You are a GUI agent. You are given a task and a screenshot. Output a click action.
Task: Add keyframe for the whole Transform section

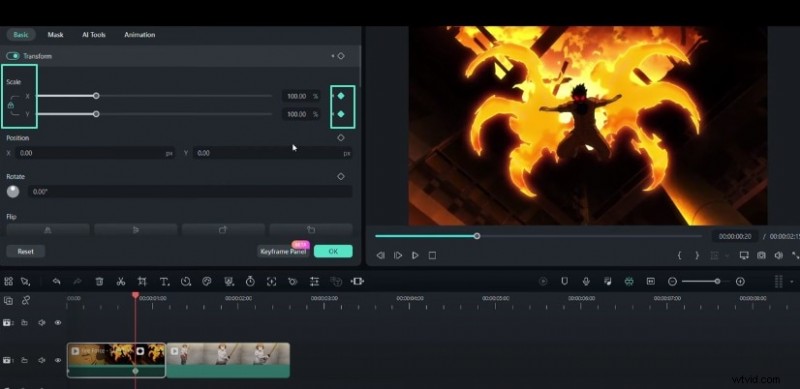341,56
